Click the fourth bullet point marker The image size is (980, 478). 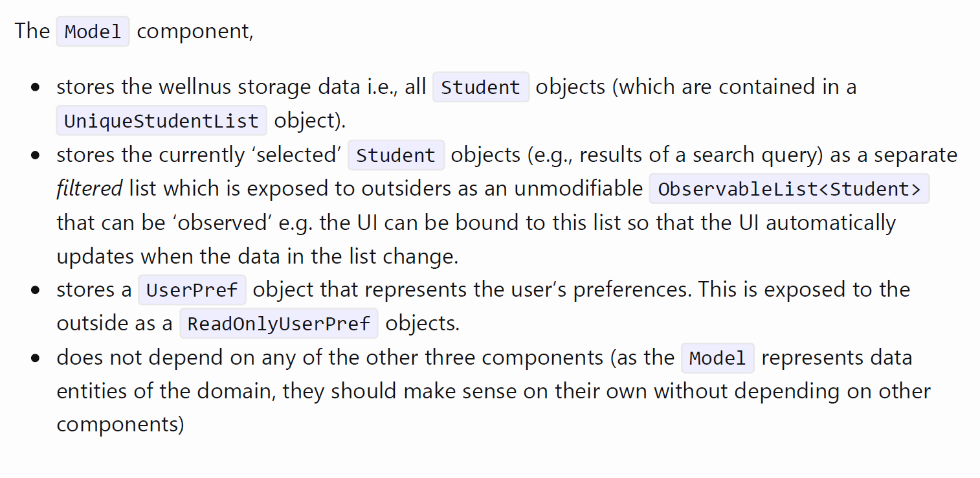click(36, 358)
